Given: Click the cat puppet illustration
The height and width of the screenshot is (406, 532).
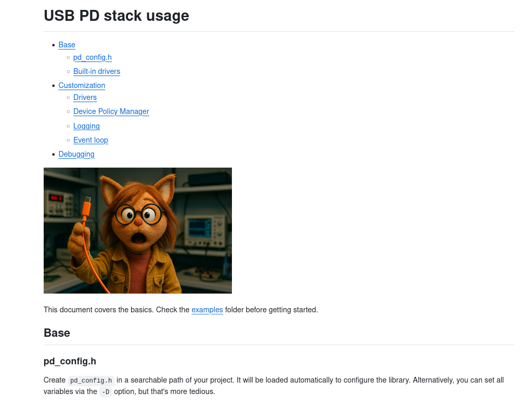Looking at the screenshot, I should pos(137,230).
